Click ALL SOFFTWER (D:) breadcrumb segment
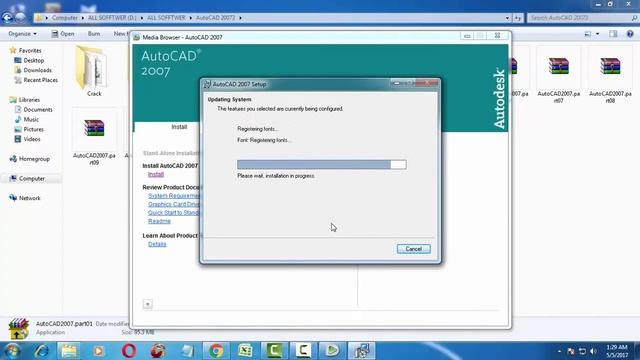640x360 pixels. click(x=112, y=18)
